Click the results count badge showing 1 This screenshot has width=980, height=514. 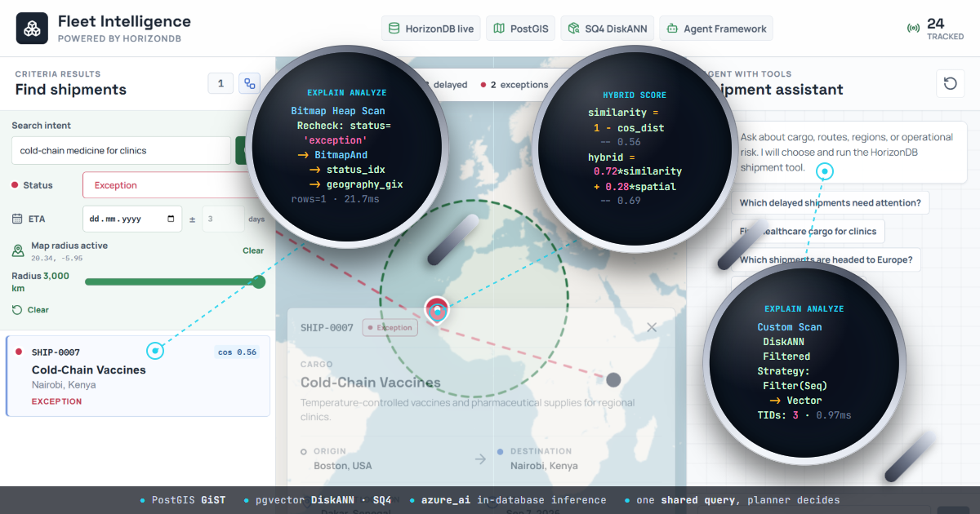coord(220,83)
